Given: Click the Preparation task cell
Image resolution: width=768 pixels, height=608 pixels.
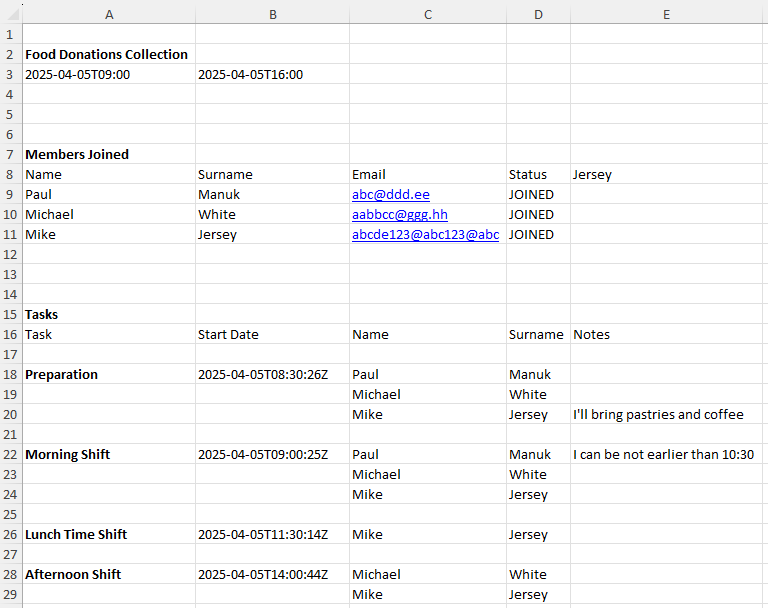Looking at the screenshot, I should (x=62, y=374).
